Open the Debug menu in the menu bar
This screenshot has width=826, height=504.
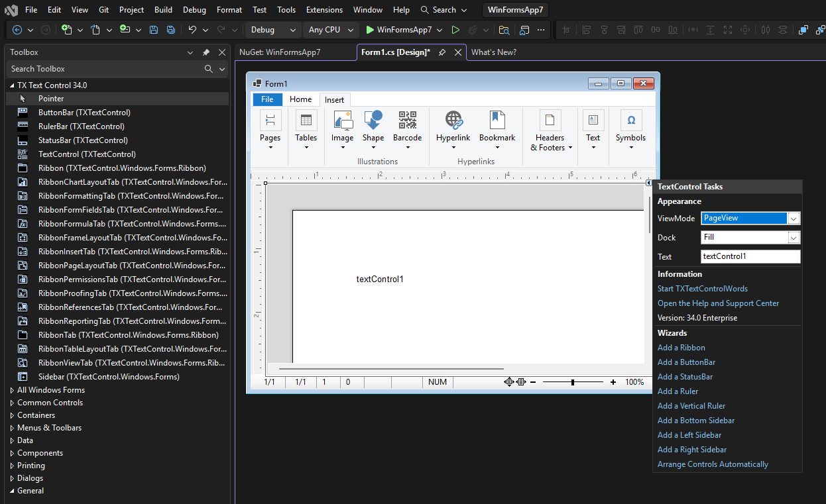[194, 9]
